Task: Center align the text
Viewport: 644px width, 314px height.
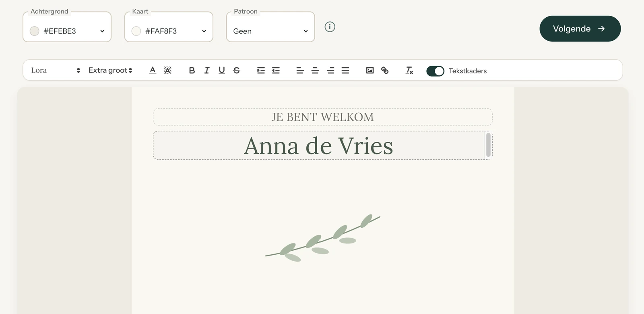Action: point(315,71)
